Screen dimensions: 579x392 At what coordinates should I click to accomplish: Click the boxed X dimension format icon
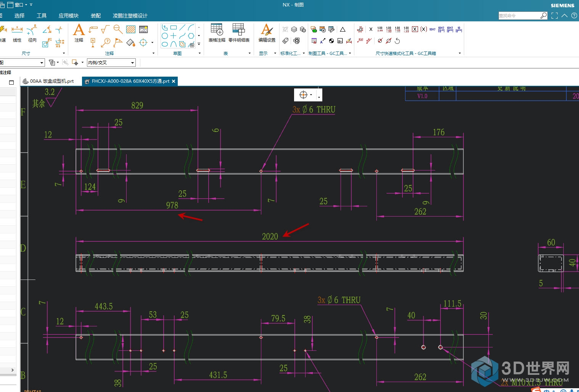pos(415,29)
